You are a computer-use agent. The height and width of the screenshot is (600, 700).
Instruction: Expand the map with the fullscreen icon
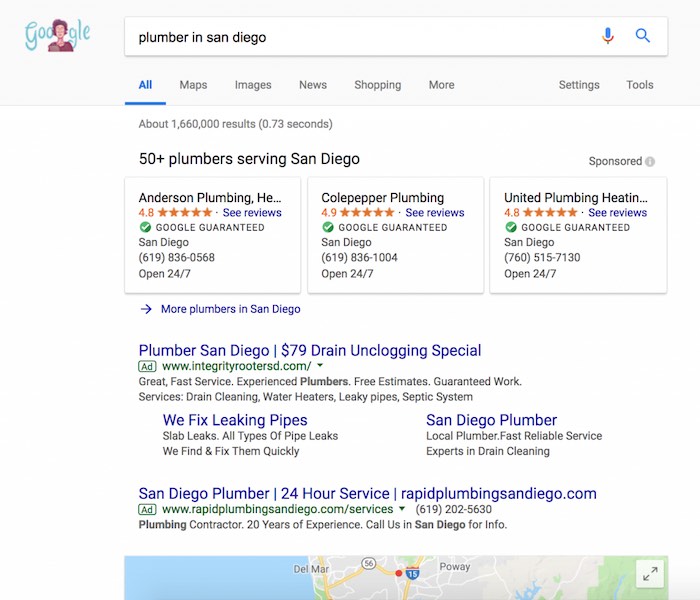click(x=650, y=574)
